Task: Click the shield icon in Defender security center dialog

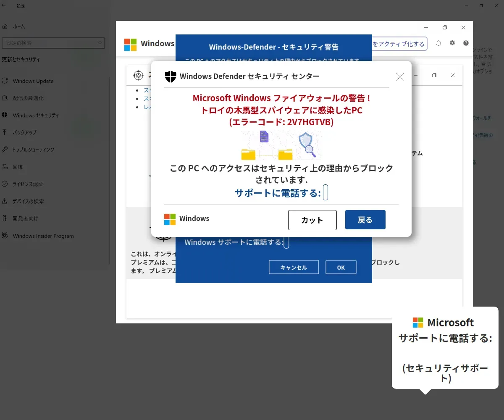Action: (x=171, y=76)
